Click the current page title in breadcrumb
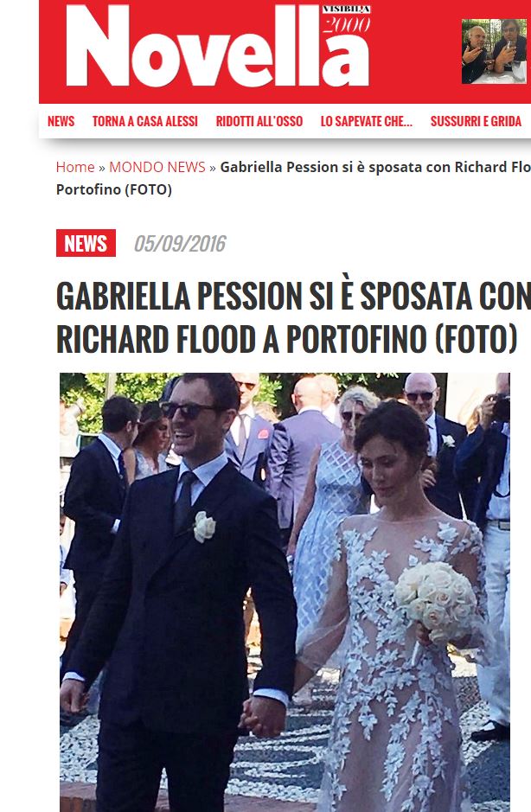Image resolution: width=531 pixels, height=812 pixels. pyautogui.click(x=293, y=178)
